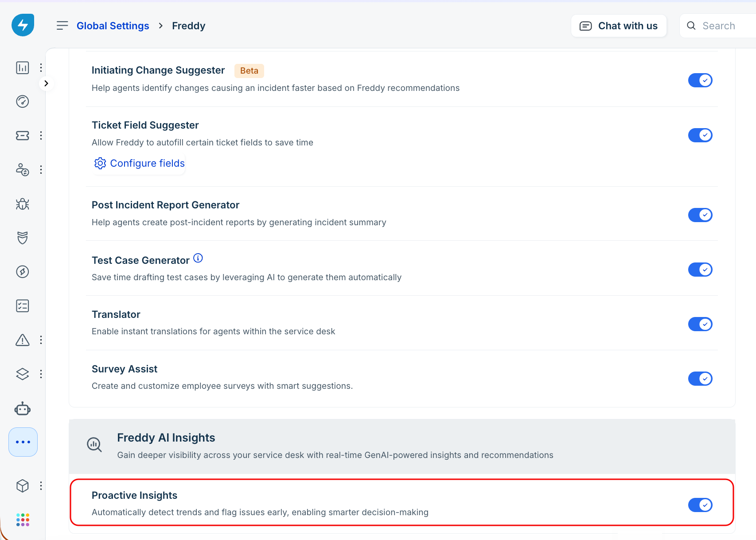This screenshot has width=756, height=540.
Task: Open the robot bot icon in the sidebar
Action: pyautogui.click(x=23, y=408)
